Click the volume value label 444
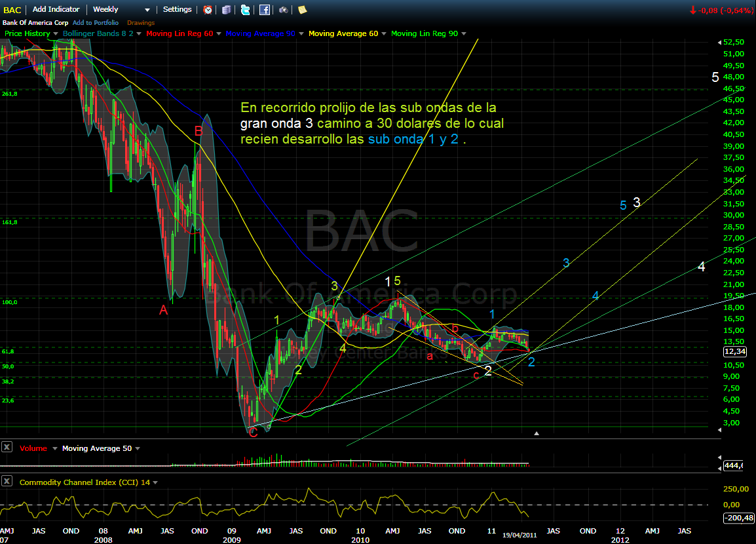Image resolution: width=756 pixels, height=544 pixels. point(733,465)
